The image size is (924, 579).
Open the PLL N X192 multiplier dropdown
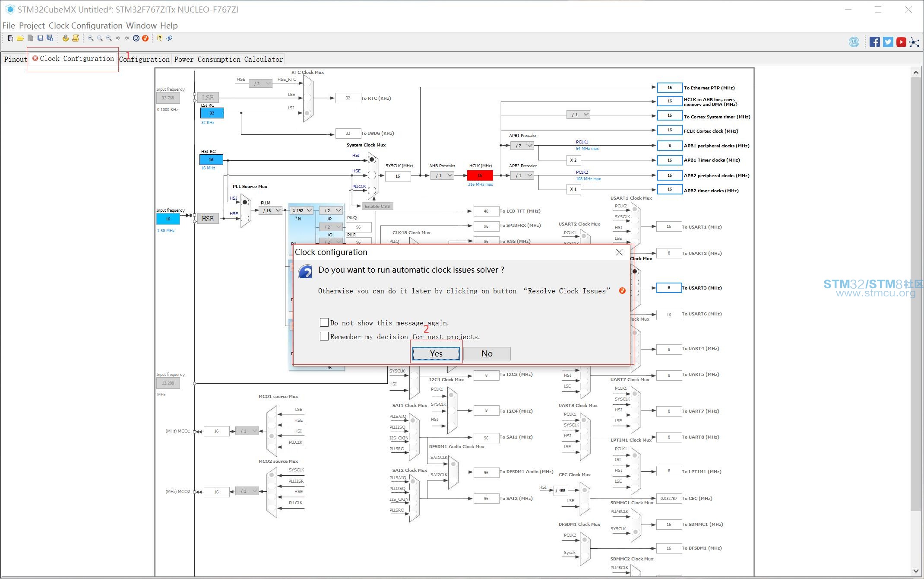click(301, 210)
